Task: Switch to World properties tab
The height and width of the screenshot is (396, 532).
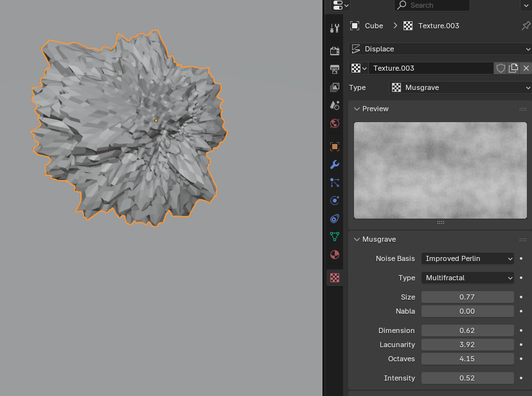Action: pyautogui.click(x=334, y=123)
